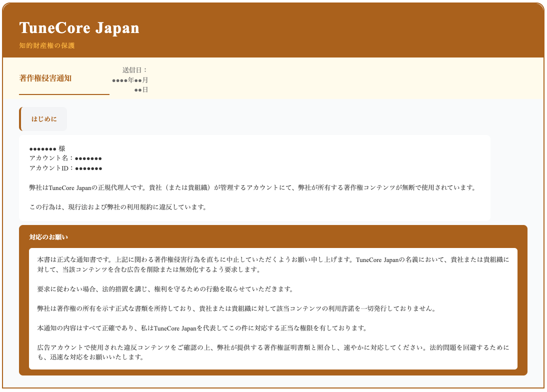
Task: Select the 知的財産権の保護 subtitle
Action: click(46, 45)
